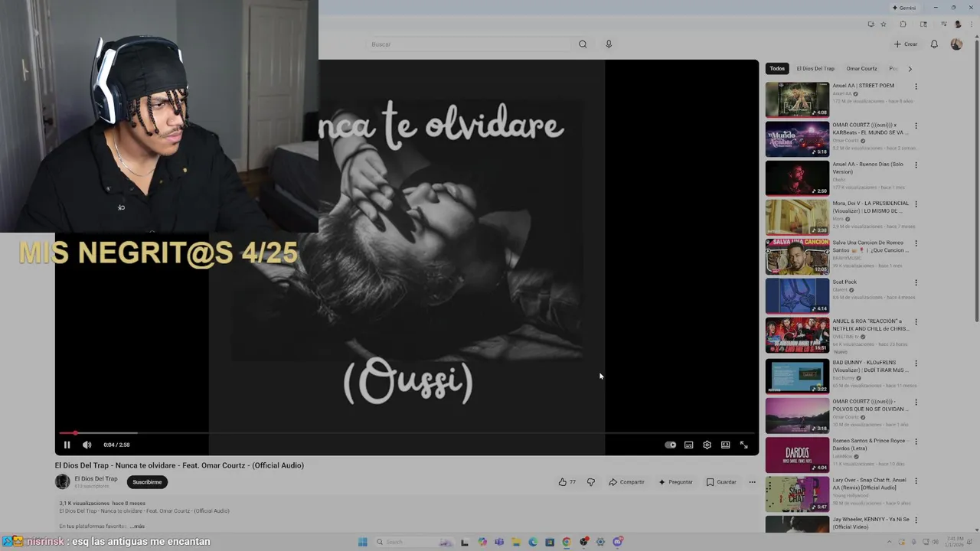Open Jay Wheeler KENNYY Ya Ni Se video
This screenshot has height=551, width=980.
797,524
